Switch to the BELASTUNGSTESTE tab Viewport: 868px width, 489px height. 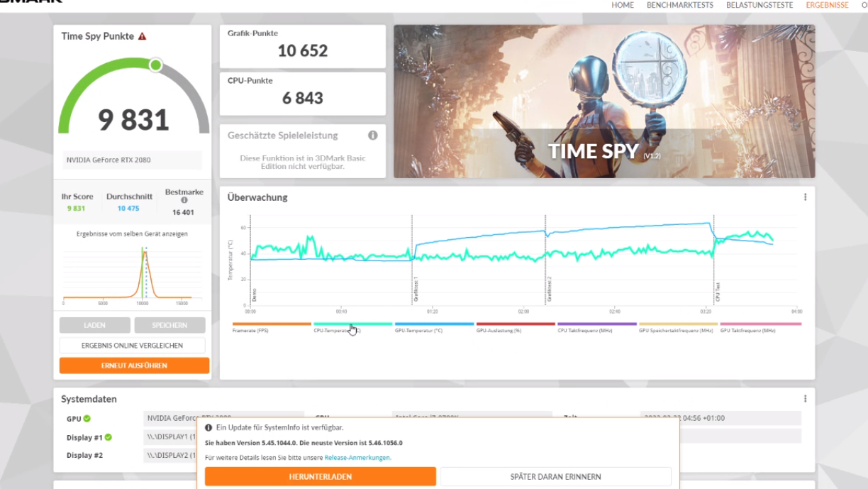759,5
